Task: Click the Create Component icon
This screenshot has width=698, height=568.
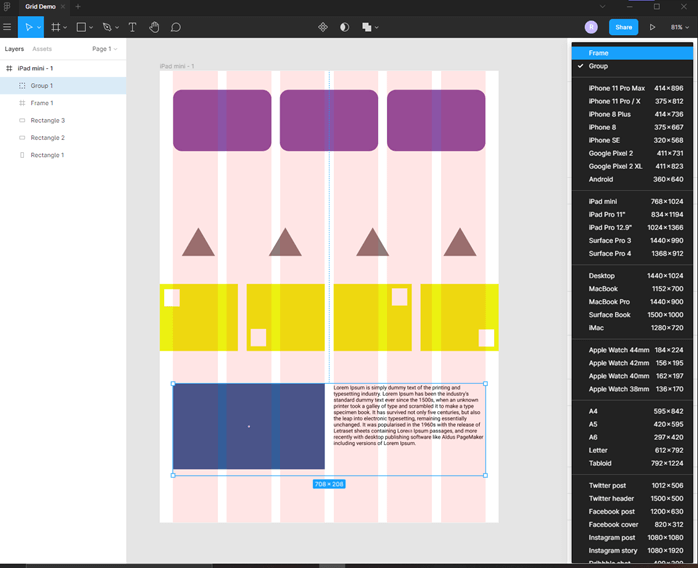Action: [323, 27]
